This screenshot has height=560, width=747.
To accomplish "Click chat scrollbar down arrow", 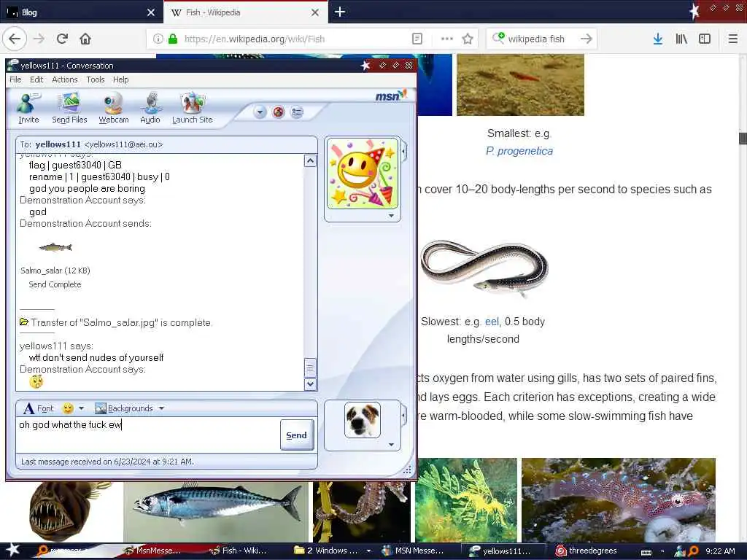I will 310,384.
